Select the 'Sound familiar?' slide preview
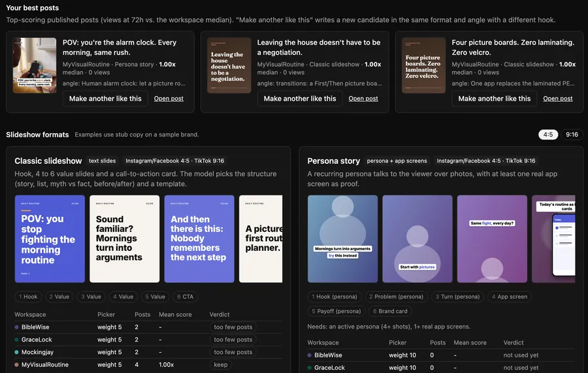 [125, 239]
